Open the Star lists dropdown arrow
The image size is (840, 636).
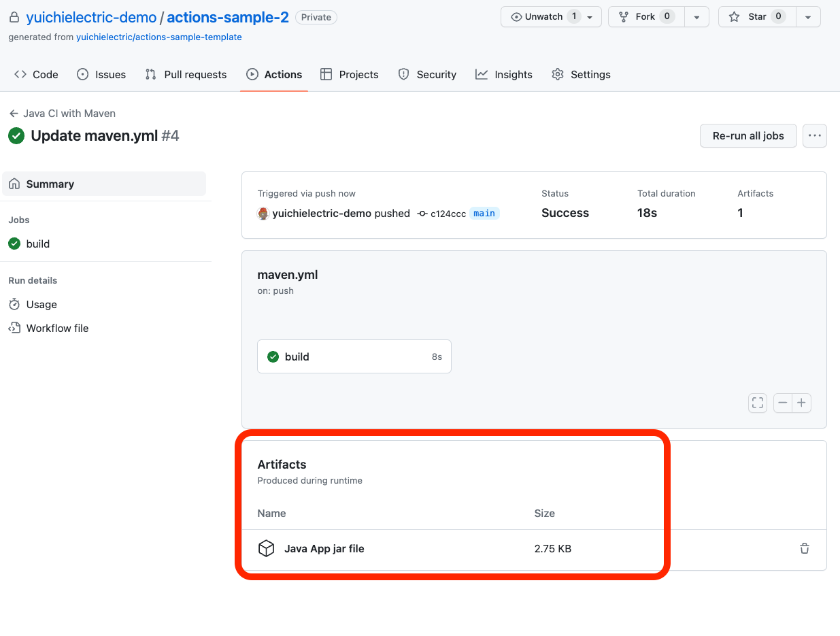(808, 17)
